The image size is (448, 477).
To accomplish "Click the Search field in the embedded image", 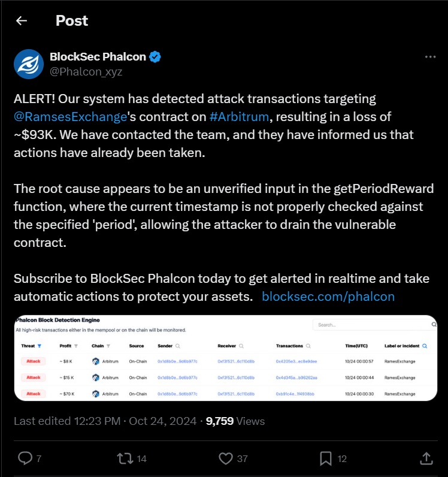I will (x=375, y=325).
